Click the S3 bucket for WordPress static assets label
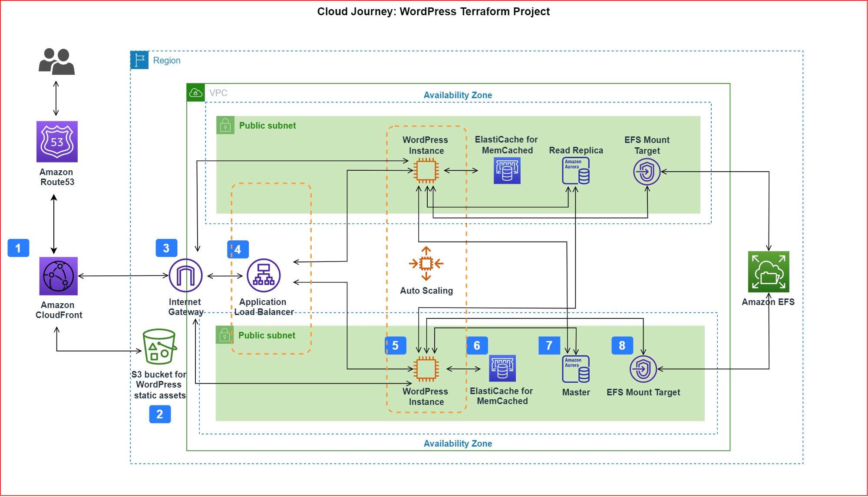 pyautogui.click(x=159, y=384)
